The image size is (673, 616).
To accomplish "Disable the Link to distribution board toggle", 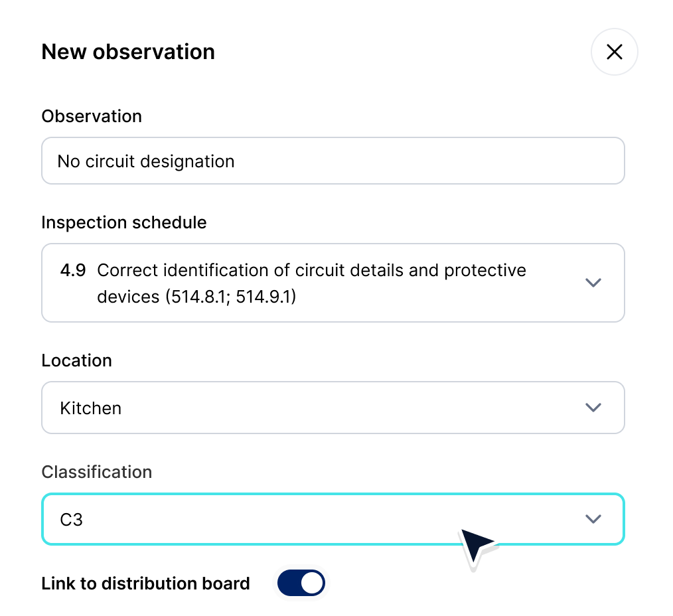I will coord(301,583).
